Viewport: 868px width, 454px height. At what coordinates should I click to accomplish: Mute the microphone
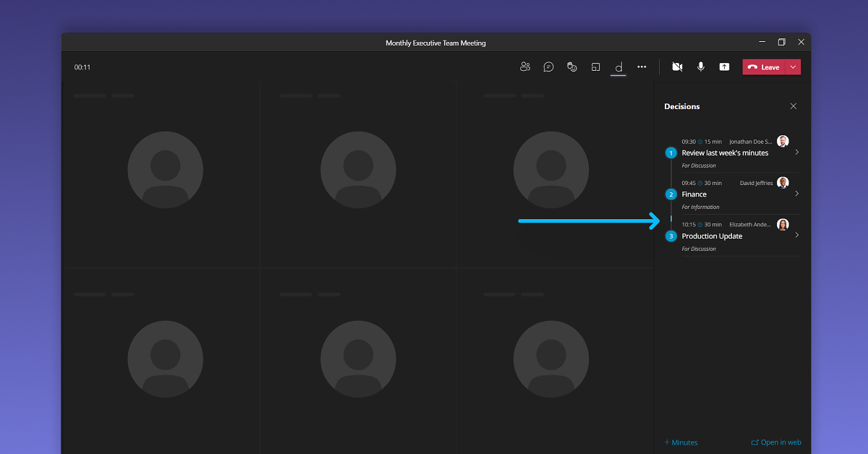700,67
